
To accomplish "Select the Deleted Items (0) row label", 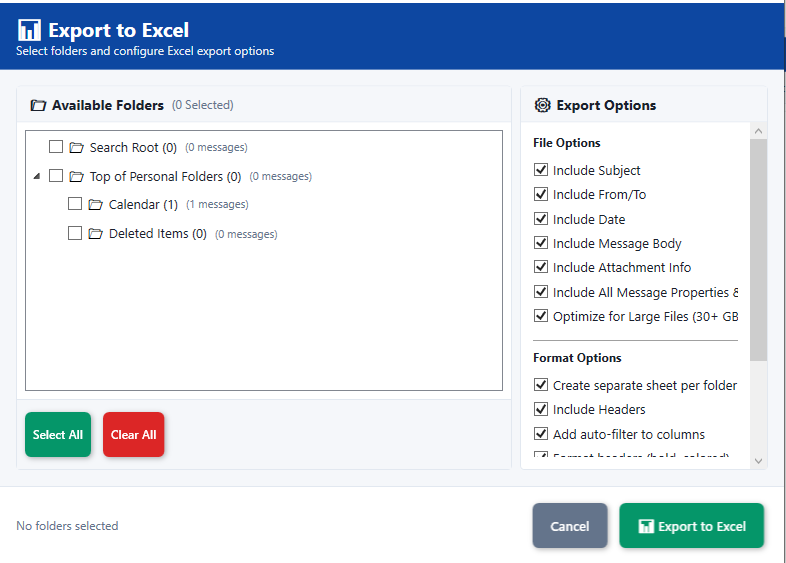I will click(158, 234).
